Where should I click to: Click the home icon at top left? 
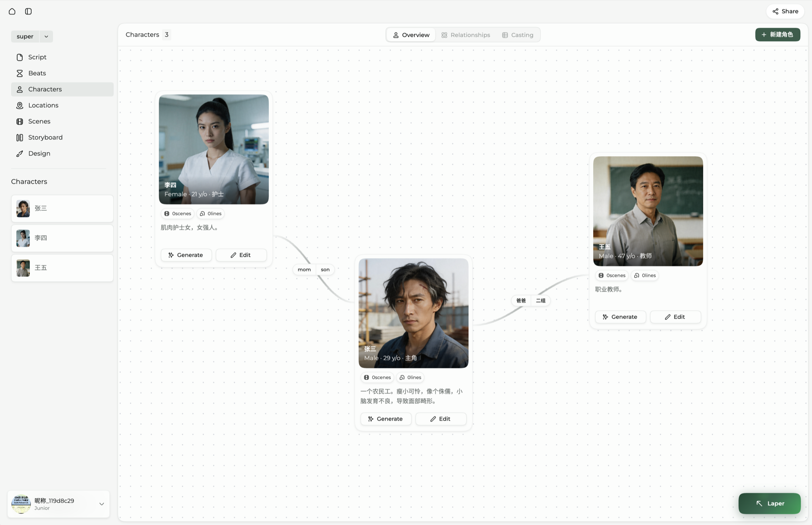pos(12,11)
